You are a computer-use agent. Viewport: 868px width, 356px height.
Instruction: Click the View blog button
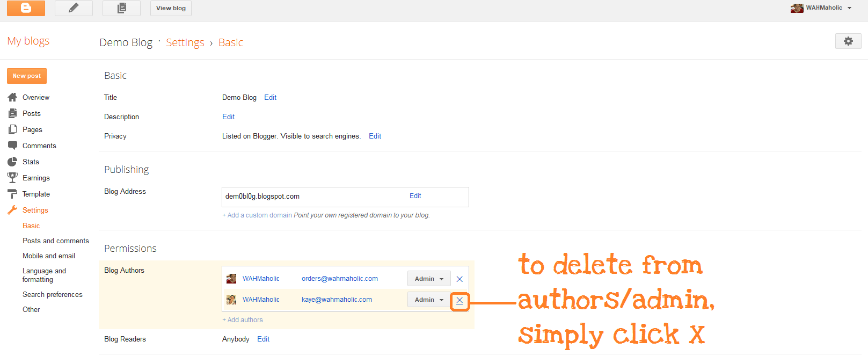pyautogui.click(x=171, y=8)
